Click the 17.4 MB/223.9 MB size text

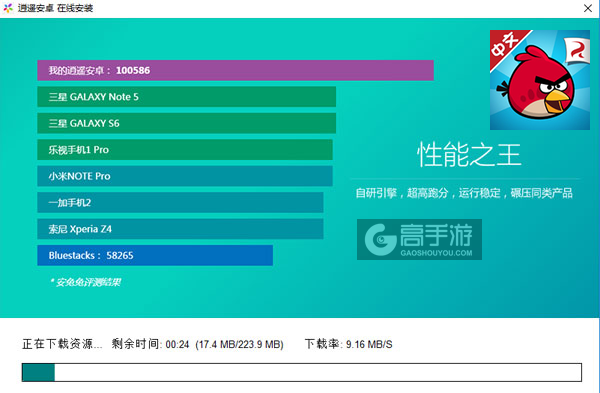pyautogui.click(x=239, y=344)
